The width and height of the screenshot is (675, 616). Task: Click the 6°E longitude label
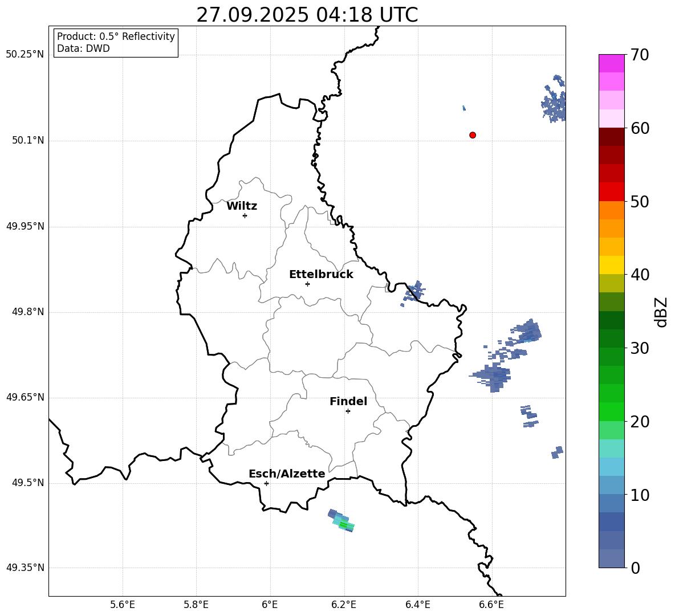[270, 605]
